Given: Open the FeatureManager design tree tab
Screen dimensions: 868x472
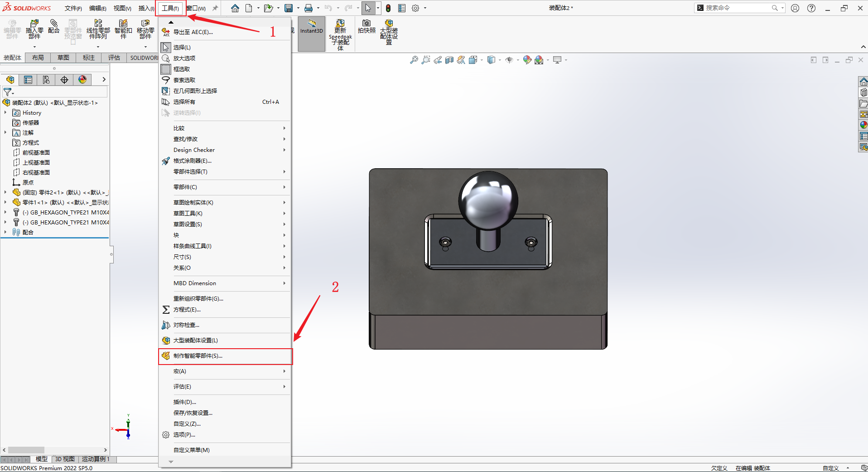Looking at the screenshot, I should (x=10, y=80).
